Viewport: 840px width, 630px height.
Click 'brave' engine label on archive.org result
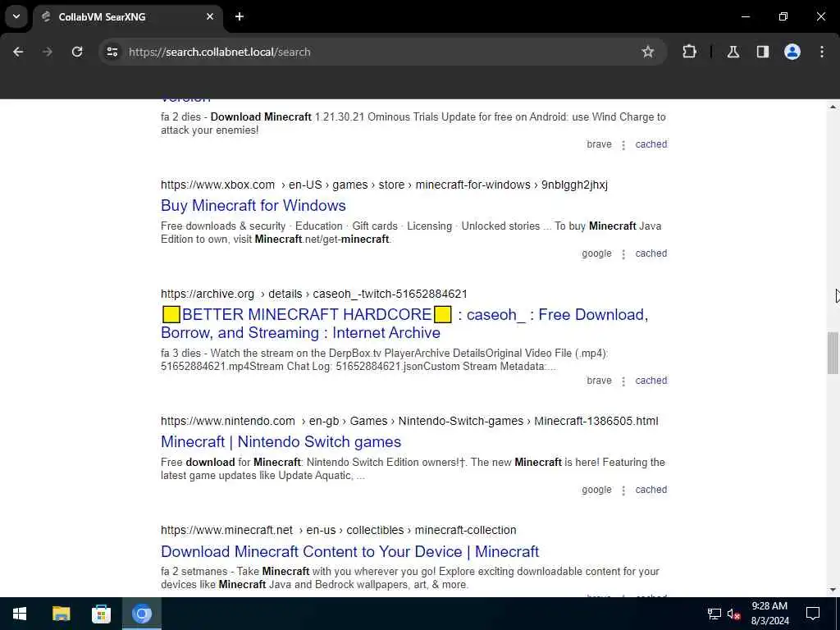[x=599, y=381]
